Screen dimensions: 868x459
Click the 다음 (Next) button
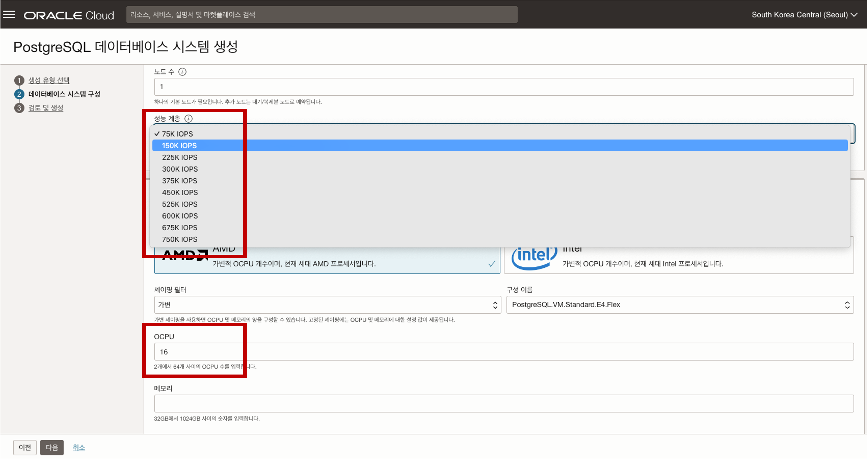[52, 447]
